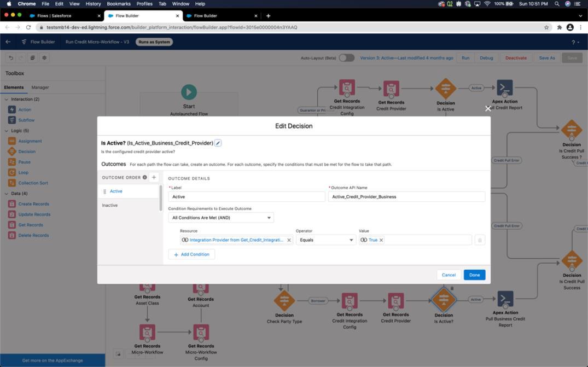Viewport: 588px width, 367px height.
Task: Click the Done button
Action: pos(474,275)
